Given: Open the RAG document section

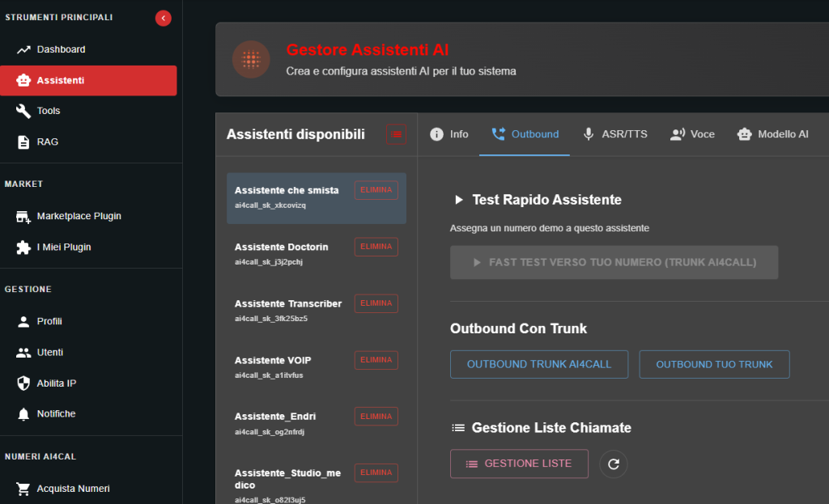Looking at the screenshot, I should [x=47, y=142].
